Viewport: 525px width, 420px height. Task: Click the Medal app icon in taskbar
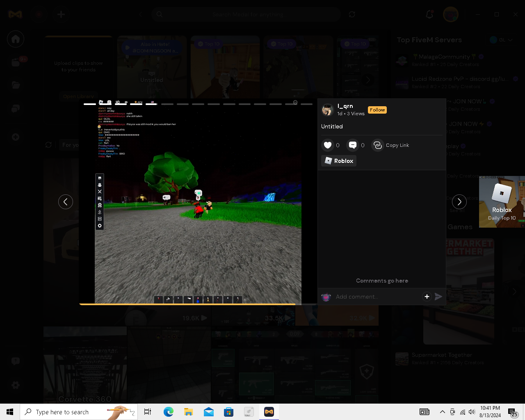pyautogui.click(x=269, y=412)
